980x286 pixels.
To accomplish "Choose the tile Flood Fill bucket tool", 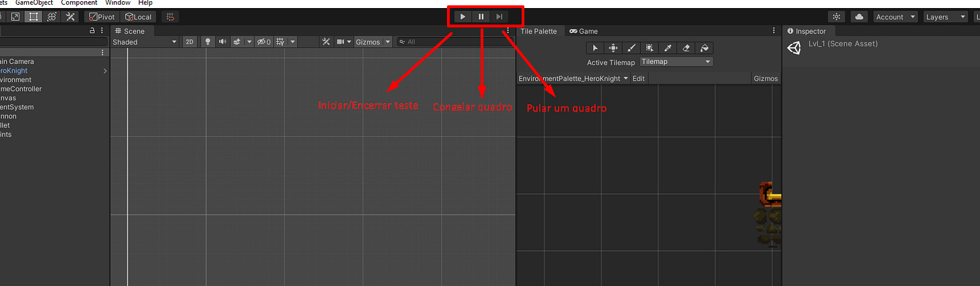I will [704, 48].
